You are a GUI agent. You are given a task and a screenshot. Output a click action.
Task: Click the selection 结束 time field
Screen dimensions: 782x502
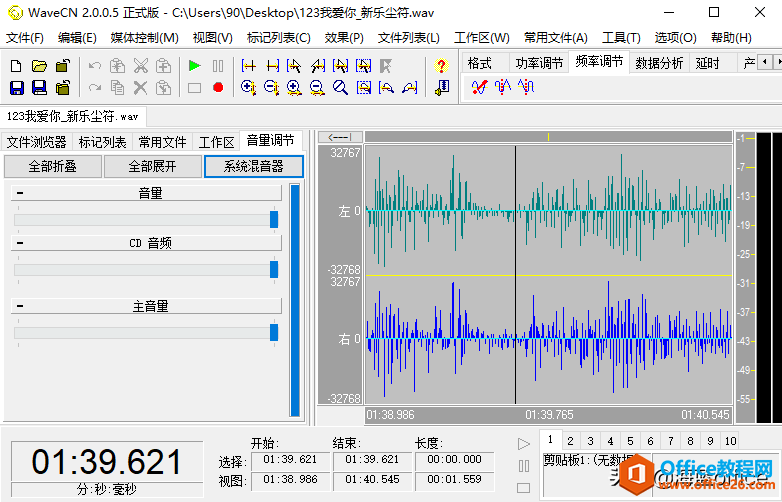(372, 460)
